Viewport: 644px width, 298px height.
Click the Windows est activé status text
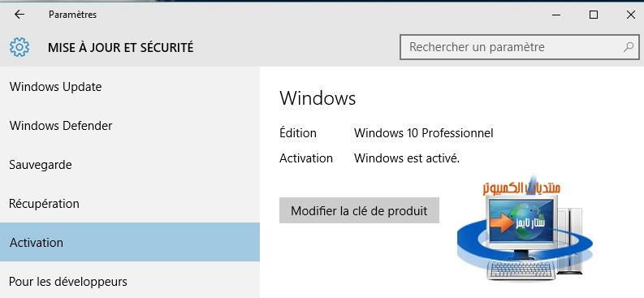(407, 158)
